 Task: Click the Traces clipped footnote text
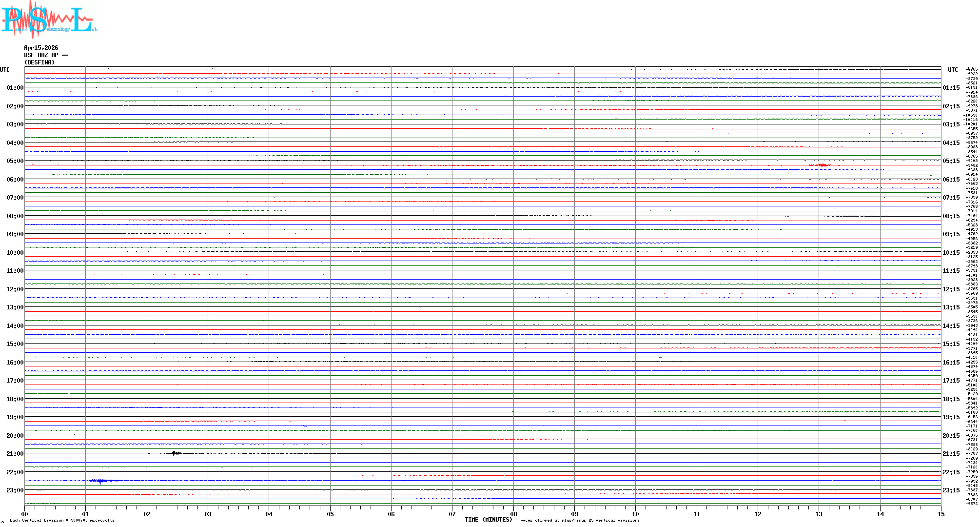[578, 520]
